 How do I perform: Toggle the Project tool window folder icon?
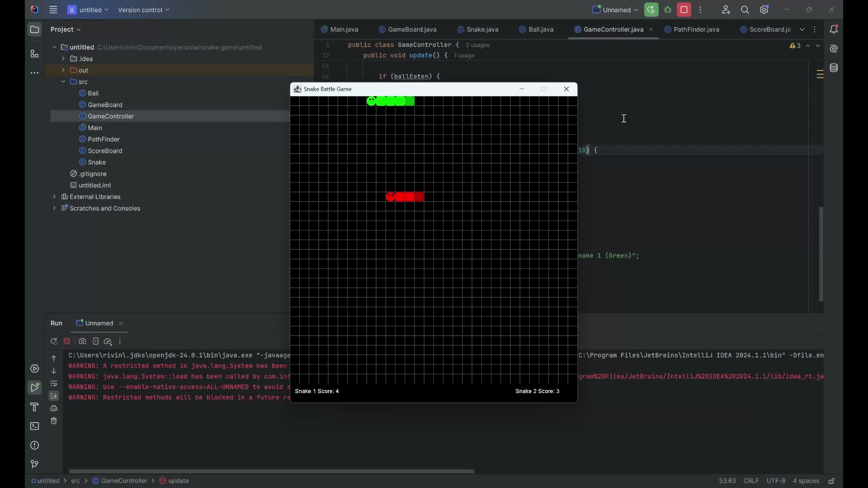coord(35,30)
